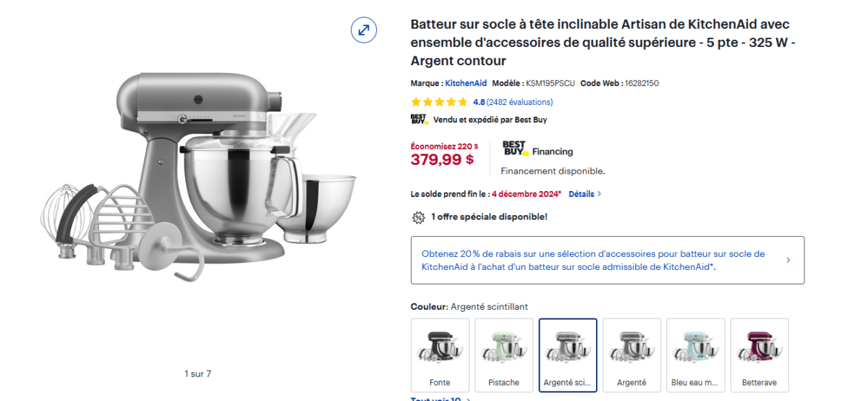The image size is (868, 401).
Task: Select the Argenté scintillant color option
Action: pyautogui.click(x=568, y=355)
